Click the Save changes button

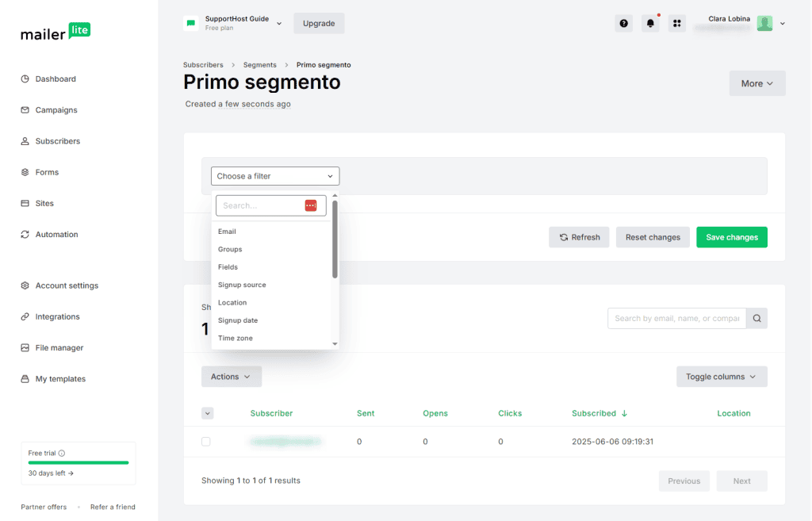pos(732,237)
